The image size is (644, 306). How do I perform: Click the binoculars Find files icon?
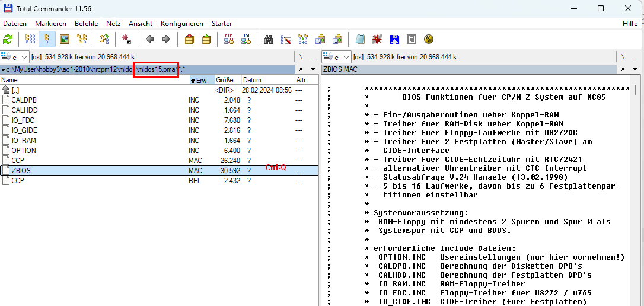(x=268, y=39)
